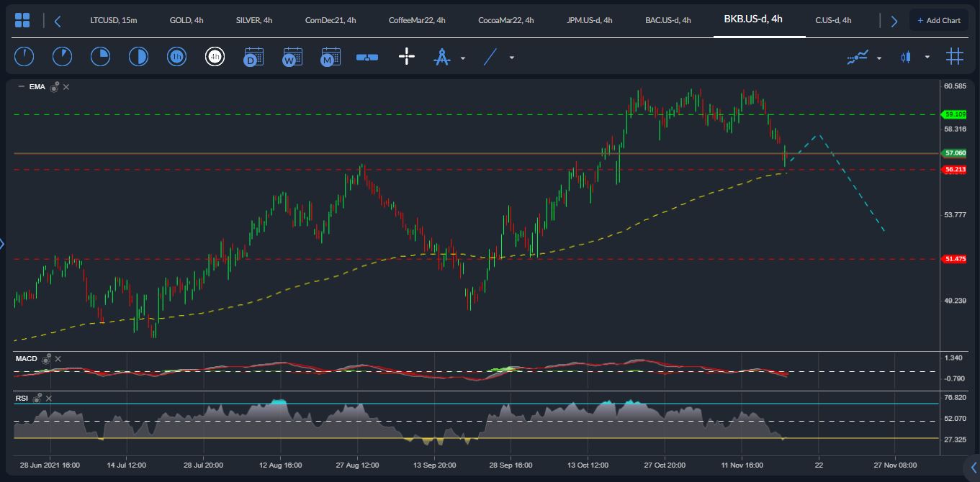Expand the line tool dropdown arrow
This screenshot has height=482, width=980.
[512, 58]
